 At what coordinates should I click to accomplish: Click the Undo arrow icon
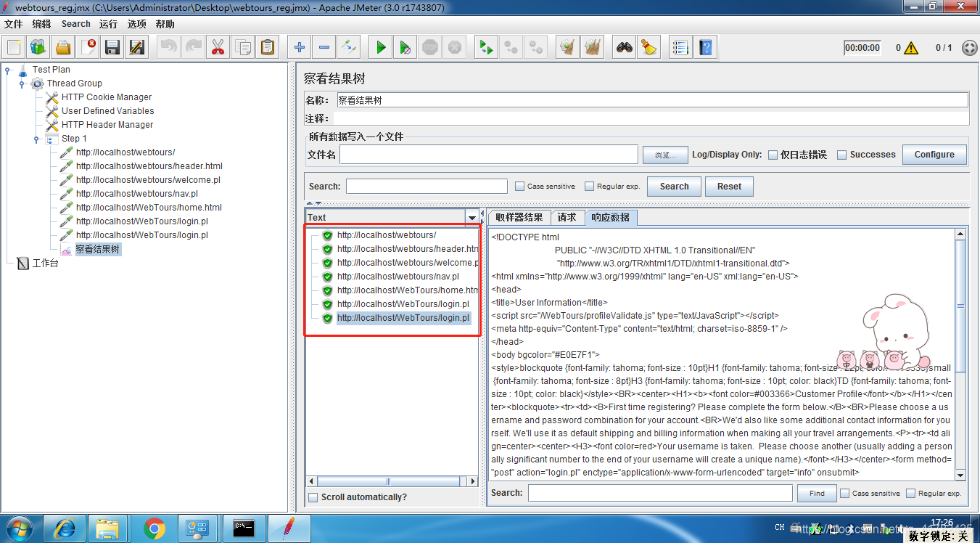168,48
